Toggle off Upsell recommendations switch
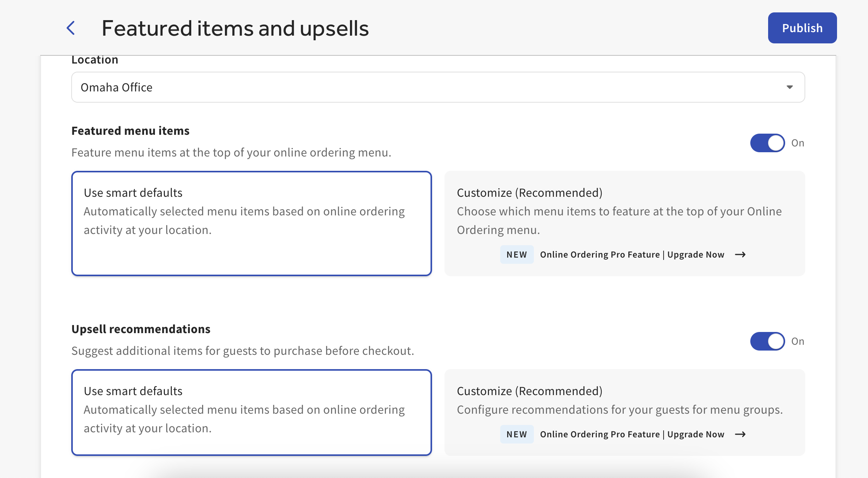The width and height of the screenshot is (868, 478). coord(767,341)
